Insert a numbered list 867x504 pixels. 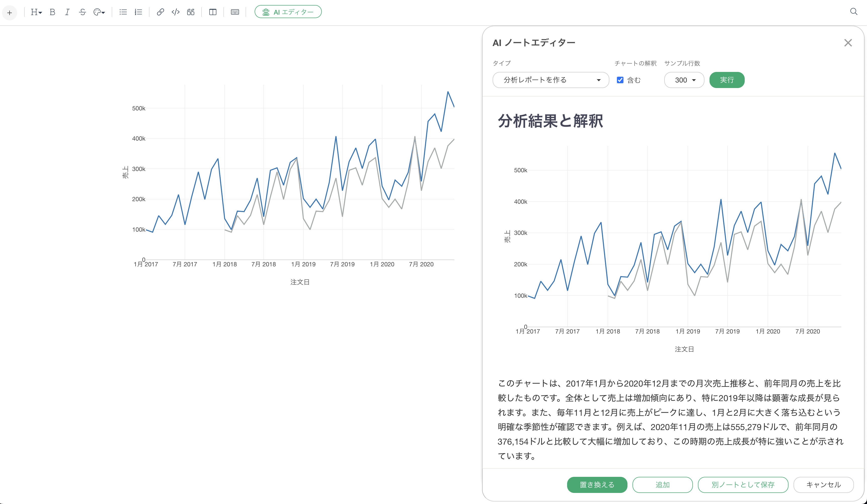tap(138, 12)
